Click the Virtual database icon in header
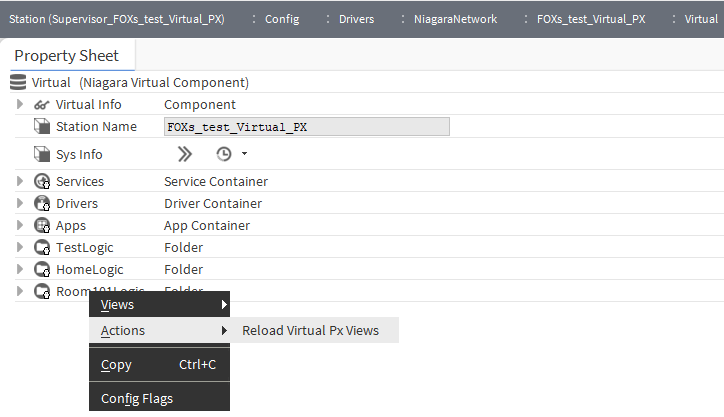Screen dimensions: 724x417 (18, 82)
